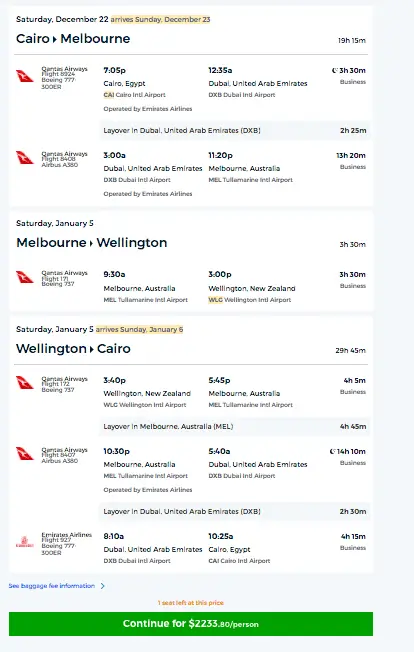Click Qantas logo for Dubai to Melbourne flight
The width and height of the screenshot is (414, 652).
click(25, 158)
